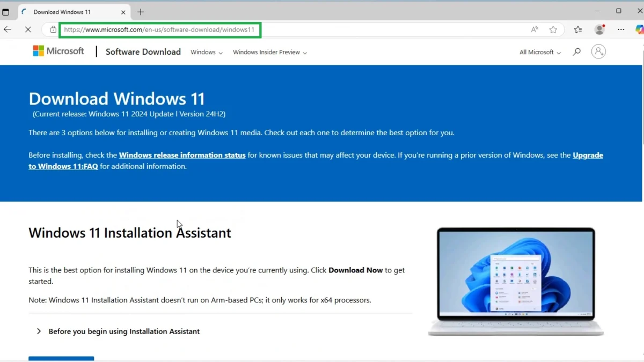This screenshot has width=644, height=362.
Task: Click the browser back arrow
Action: tap(8, 29)
